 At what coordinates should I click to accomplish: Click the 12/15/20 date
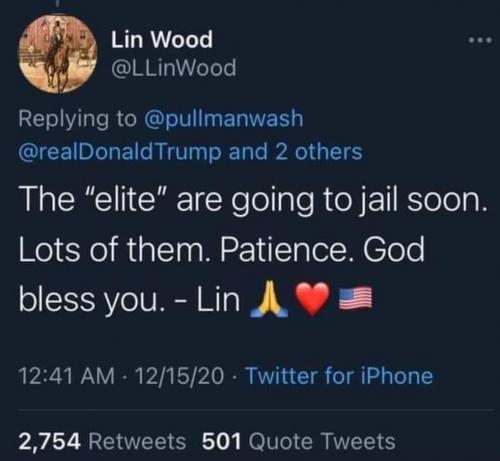pyautogui.click(x=180, y=376)
